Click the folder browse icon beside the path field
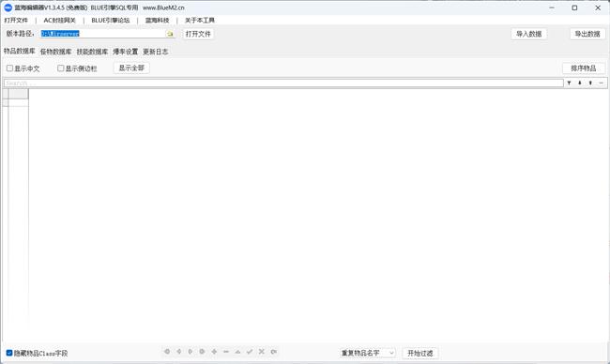This screenshot has height=364, width=610. (170, 34)
